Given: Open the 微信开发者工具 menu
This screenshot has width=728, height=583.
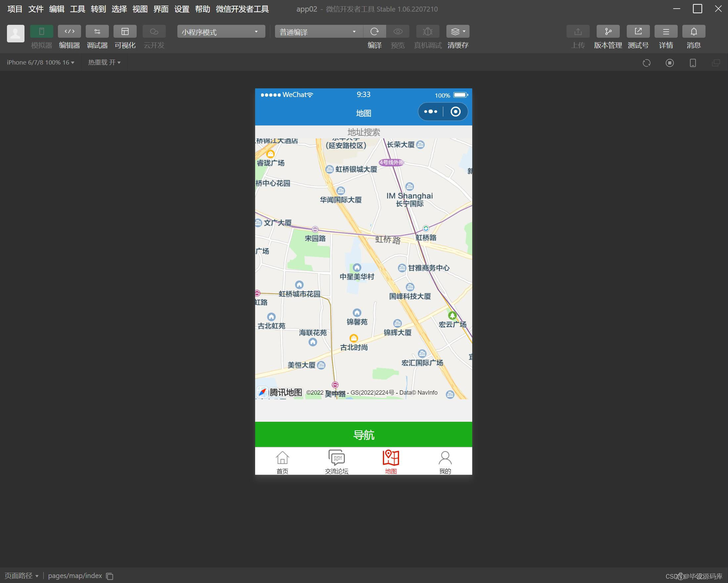Looking at the screenshot, I should click(x=243, y=9).
